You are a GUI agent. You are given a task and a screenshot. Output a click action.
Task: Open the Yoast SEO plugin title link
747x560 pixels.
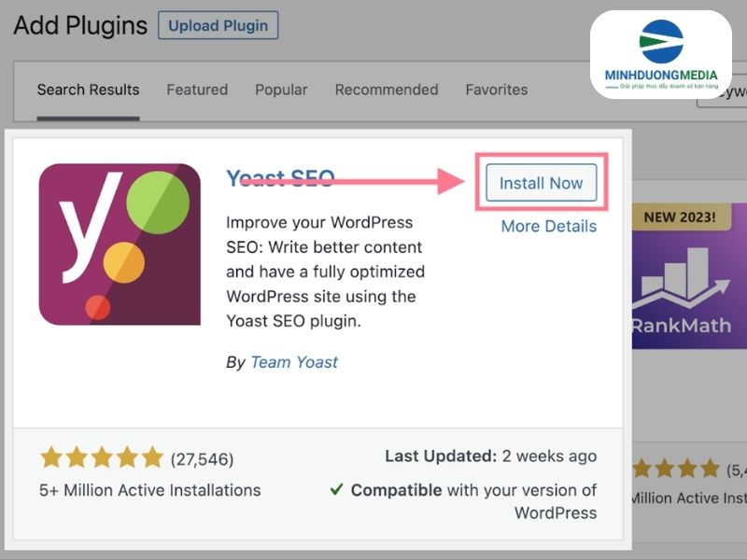(281, 178)
